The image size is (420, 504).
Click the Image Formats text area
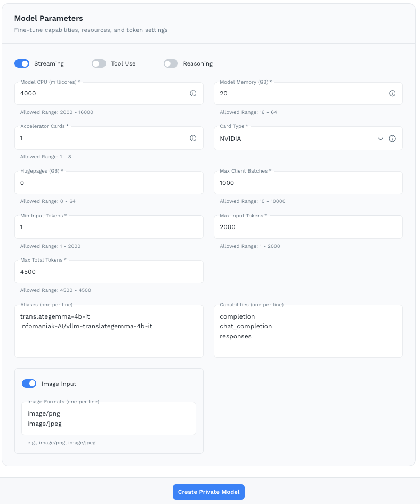pyautogui.click(x=109, y=418)
